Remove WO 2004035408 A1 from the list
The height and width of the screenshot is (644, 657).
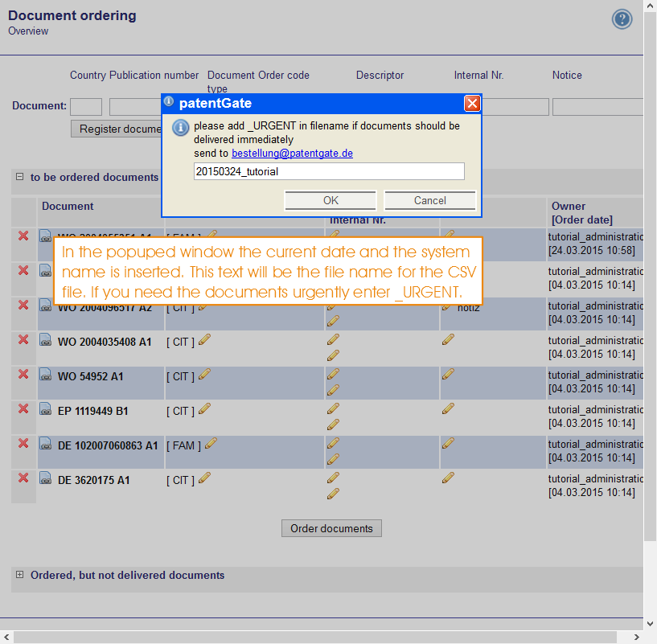(23, 339)
